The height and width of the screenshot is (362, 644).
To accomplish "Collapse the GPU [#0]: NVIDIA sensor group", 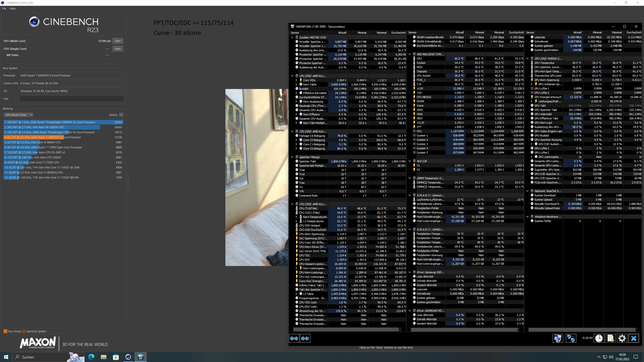I will tap(528, 59).
